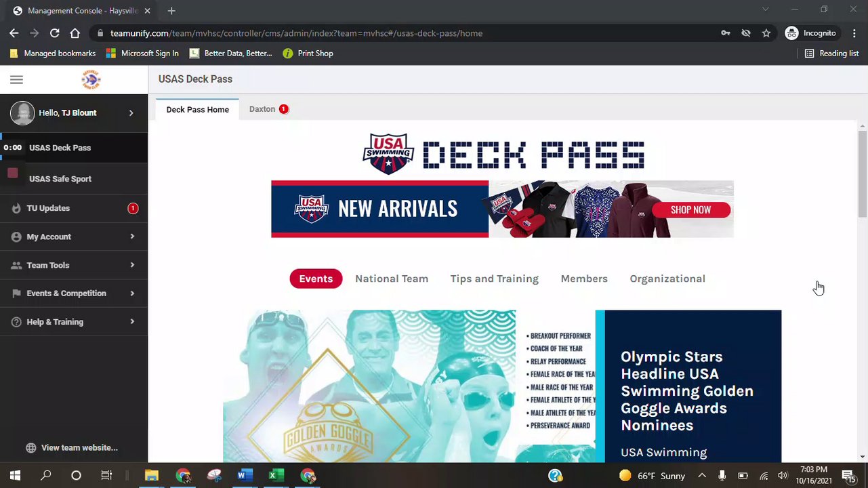Expand the Help & Training chevron
The height and width of the screenshot is (488, 868).
132,322
